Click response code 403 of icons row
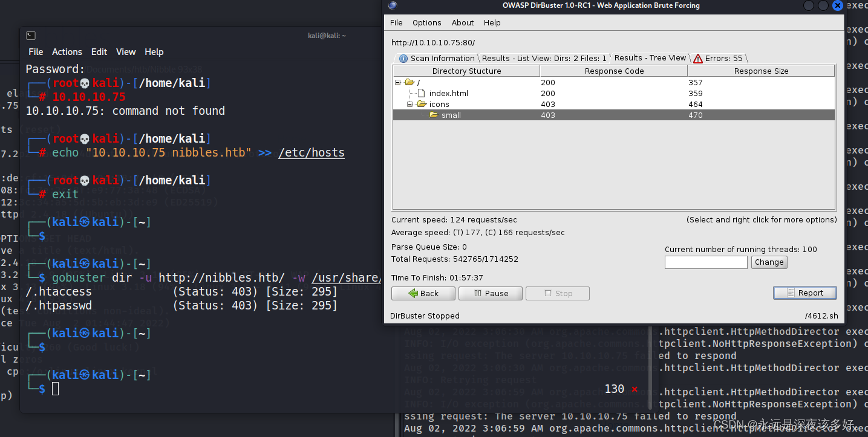The height and width of the screenshot is (437, 868). [548, 104]
